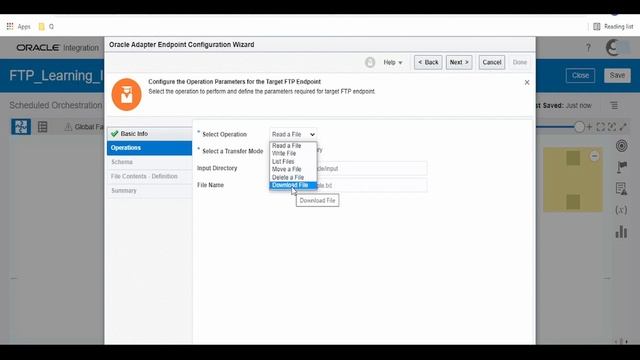Open the Monitoring bar chart icon

621,231
